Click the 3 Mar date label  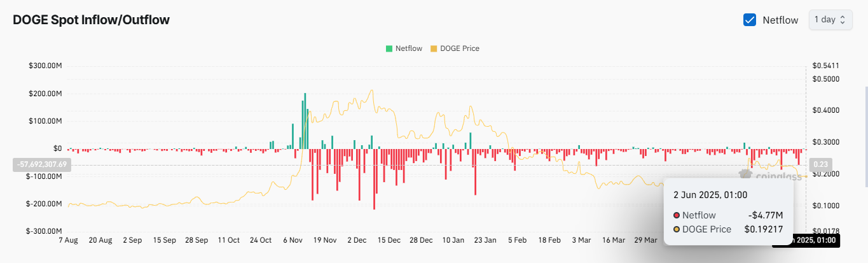tap(582, 241)
